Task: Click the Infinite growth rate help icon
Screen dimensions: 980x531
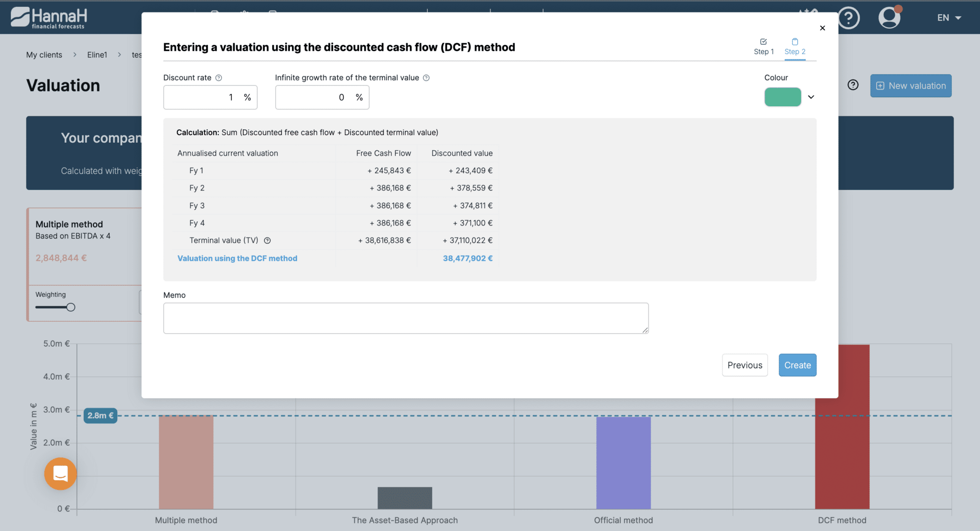Action: (426, 78)
